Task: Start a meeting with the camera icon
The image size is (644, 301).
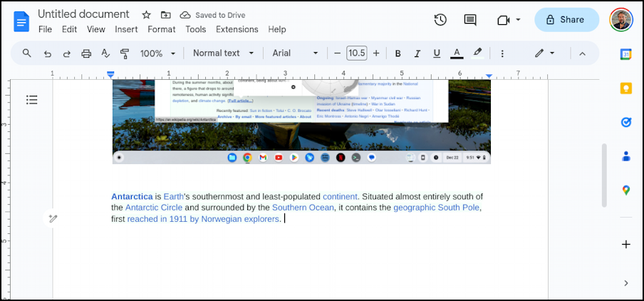Action: coord(503,20)
